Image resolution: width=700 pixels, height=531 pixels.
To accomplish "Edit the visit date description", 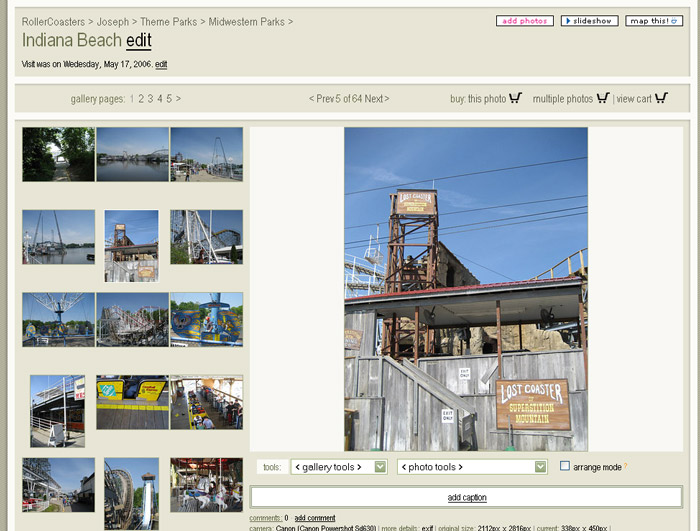I will 161,64.
